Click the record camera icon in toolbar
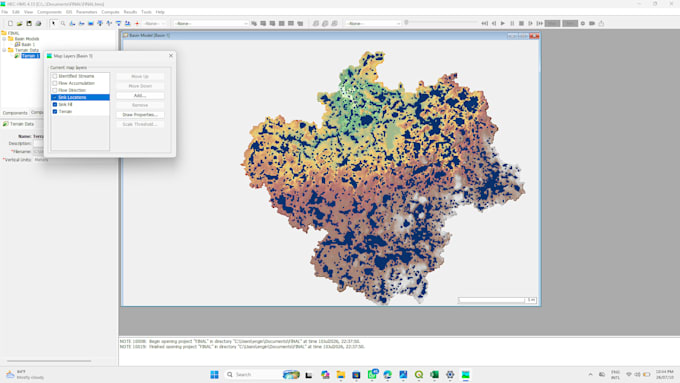Viewport: 680px width, 383px height. [592, 23]
